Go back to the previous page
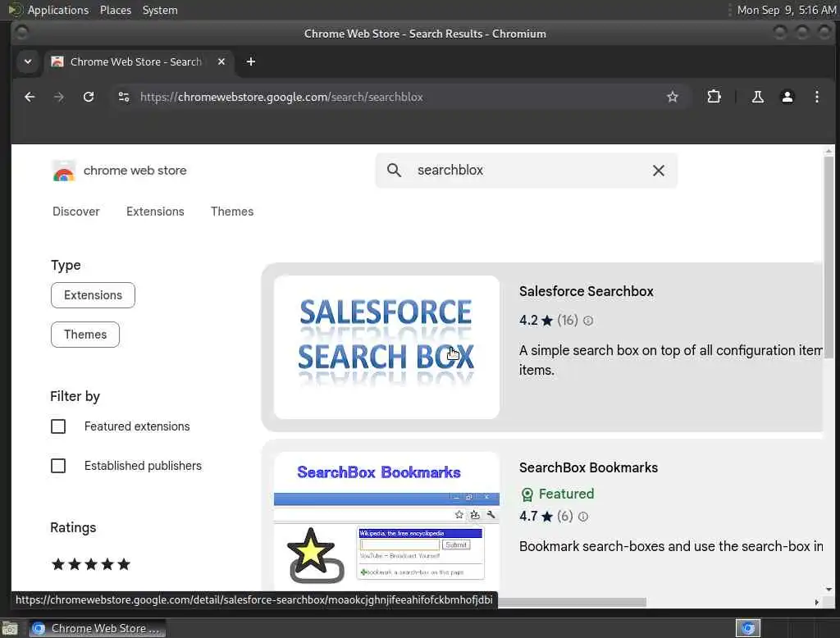Image resolution: width=840 pixels, height=638 pixels. coord(30,97)
